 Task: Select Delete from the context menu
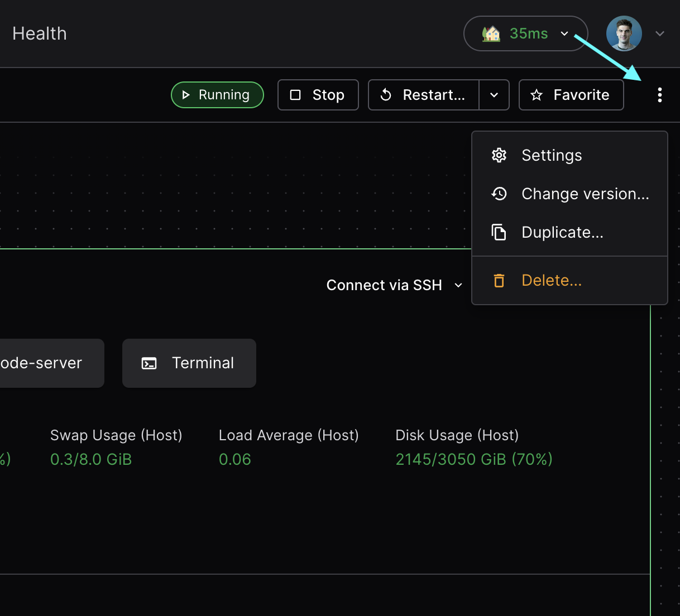point(552,280)
